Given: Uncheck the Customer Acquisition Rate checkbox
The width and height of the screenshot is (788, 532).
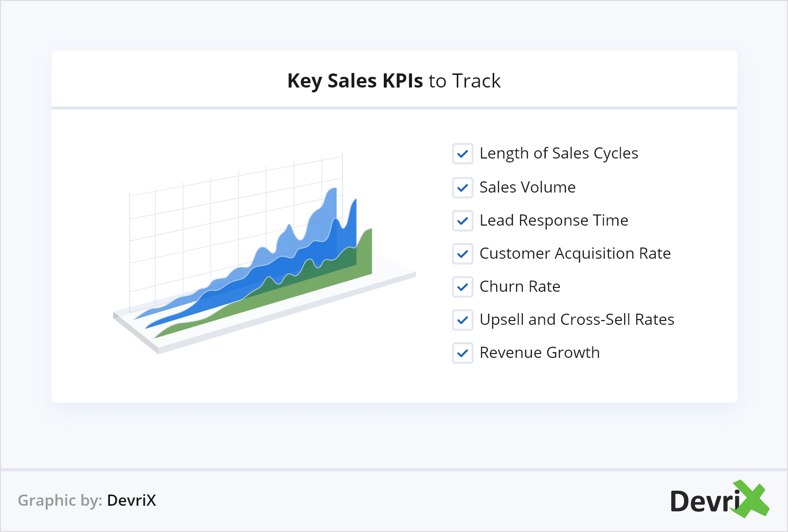Looking at the screenshot, I should coord(463,254).
